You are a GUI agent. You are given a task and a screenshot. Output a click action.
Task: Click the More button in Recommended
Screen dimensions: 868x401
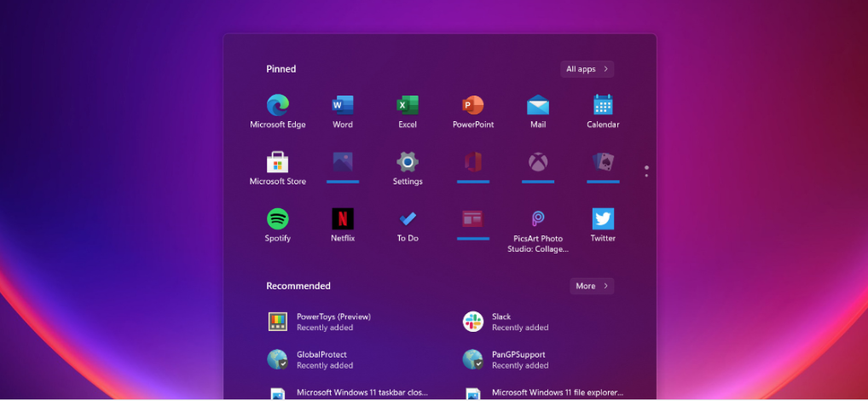[592, 287]
